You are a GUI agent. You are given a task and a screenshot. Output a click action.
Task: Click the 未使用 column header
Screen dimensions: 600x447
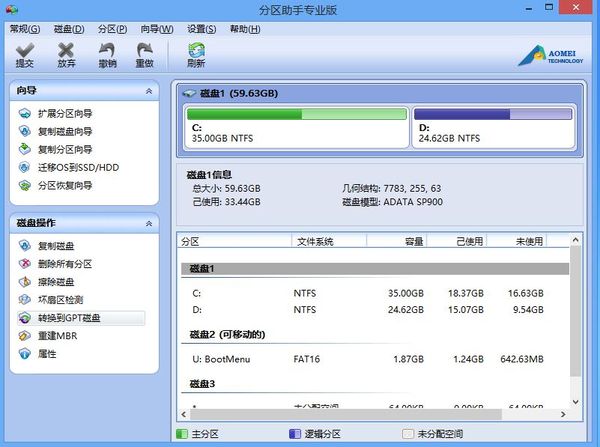tap(517, 241)
